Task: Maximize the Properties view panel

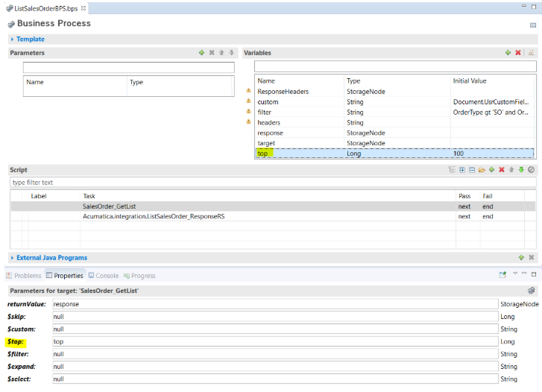Action: click(534, 274)
